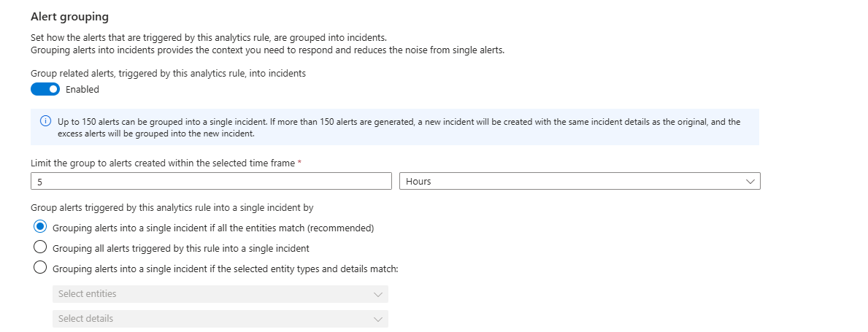868x332 pixels.
Task: Select grouping all alerts into a single incident
Action: [40, 247]
